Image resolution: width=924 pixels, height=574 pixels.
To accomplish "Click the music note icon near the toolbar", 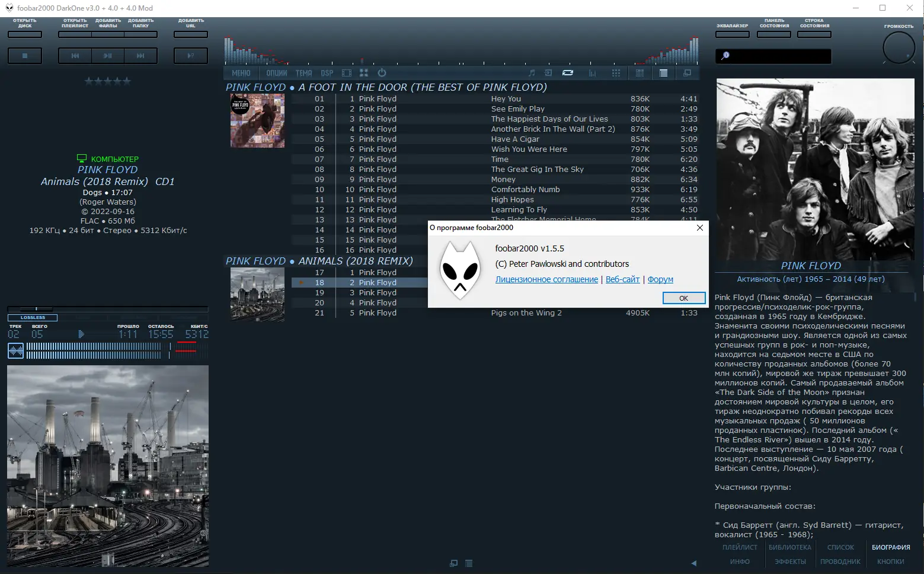I will pos(532,73).
